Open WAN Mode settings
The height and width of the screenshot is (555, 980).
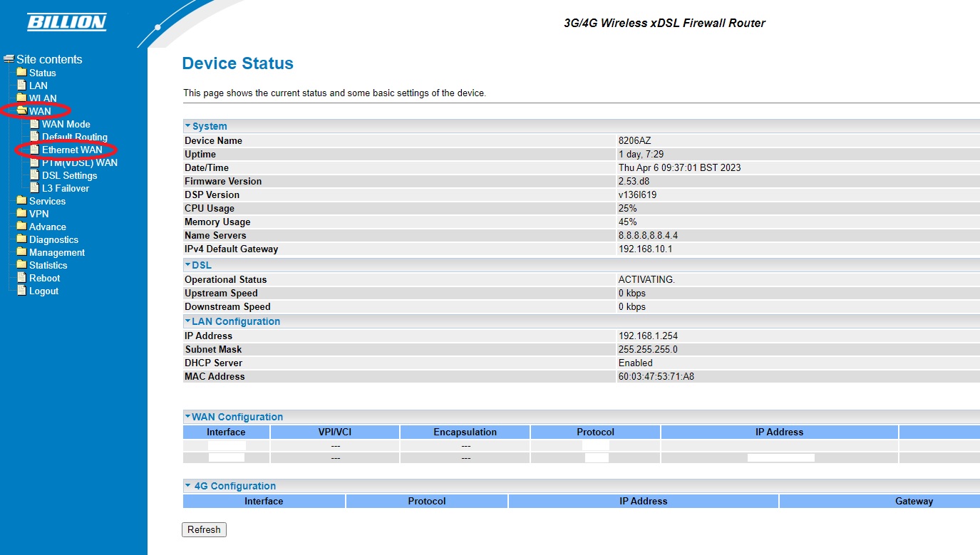point(66,124)
